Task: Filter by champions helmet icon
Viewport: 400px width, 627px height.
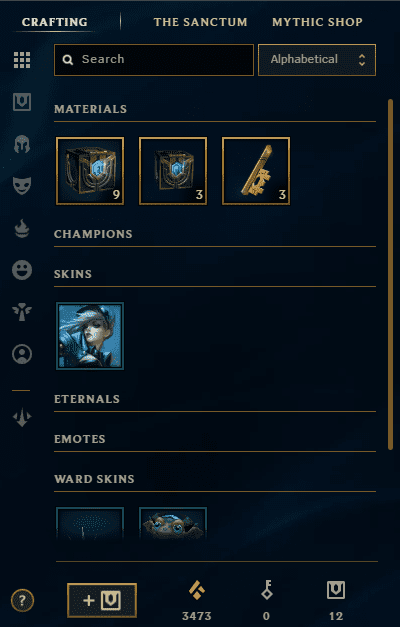Action: [22, 144]
